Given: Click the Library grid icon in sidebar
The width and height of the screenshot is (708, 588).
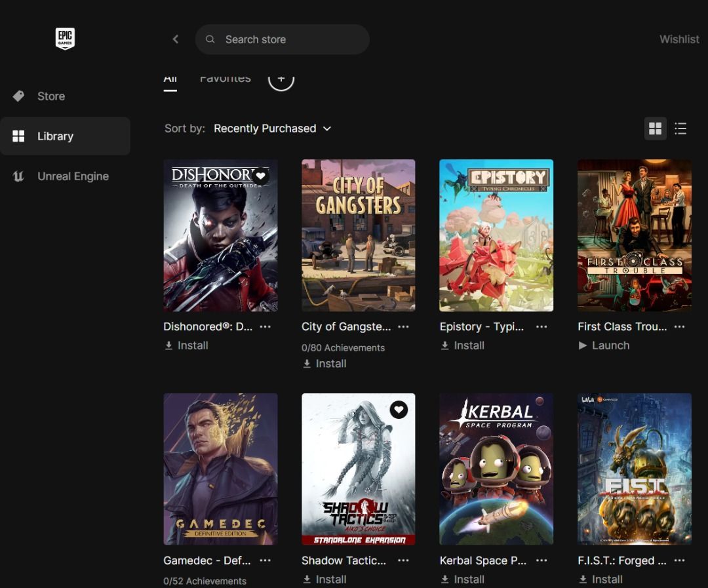Looking at the screenshot, I should tap(18, 136).
